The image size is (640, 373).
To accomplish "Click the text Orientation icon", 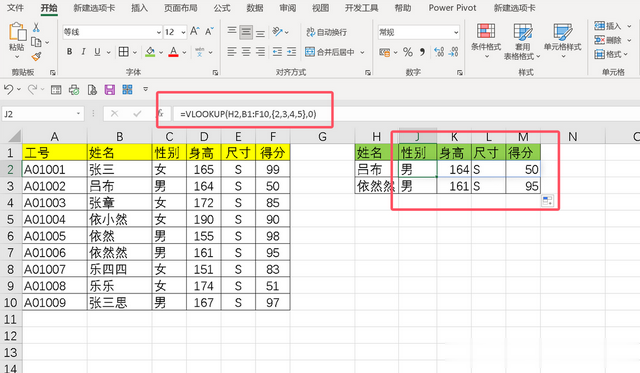I will [x=278, y=31].
